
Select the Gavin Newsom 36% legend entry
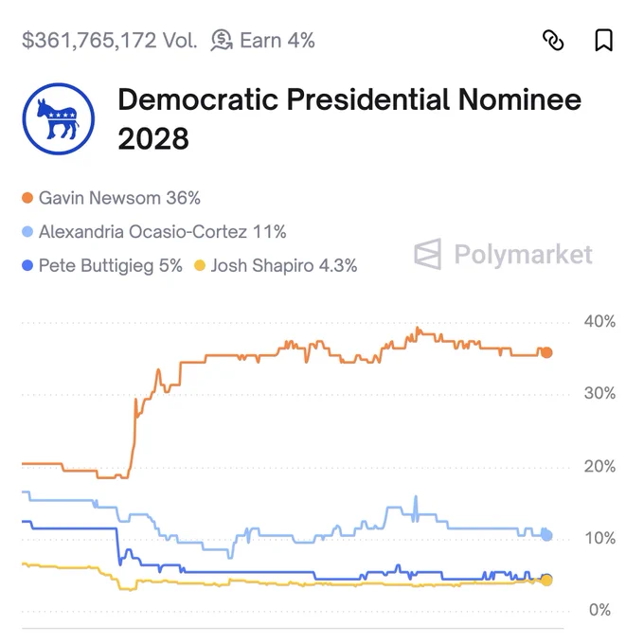click(x=112, y=198)
